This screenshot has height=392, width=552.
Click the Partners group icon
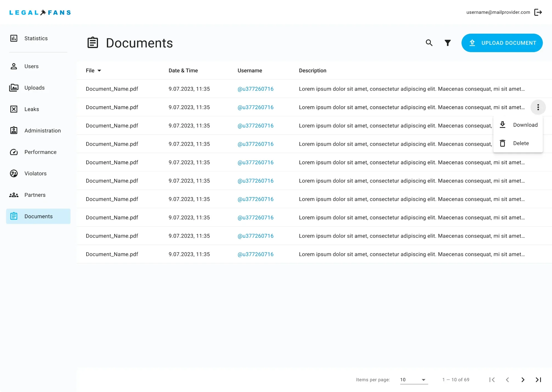(14, 195)
